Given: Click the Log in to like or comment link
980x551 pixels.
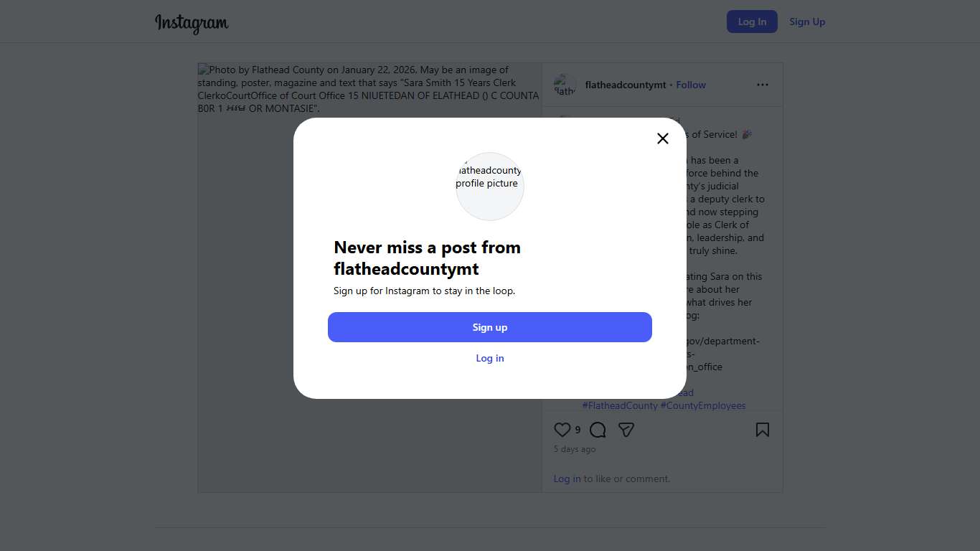Looking at the screenshot, I should pos(567,479).
